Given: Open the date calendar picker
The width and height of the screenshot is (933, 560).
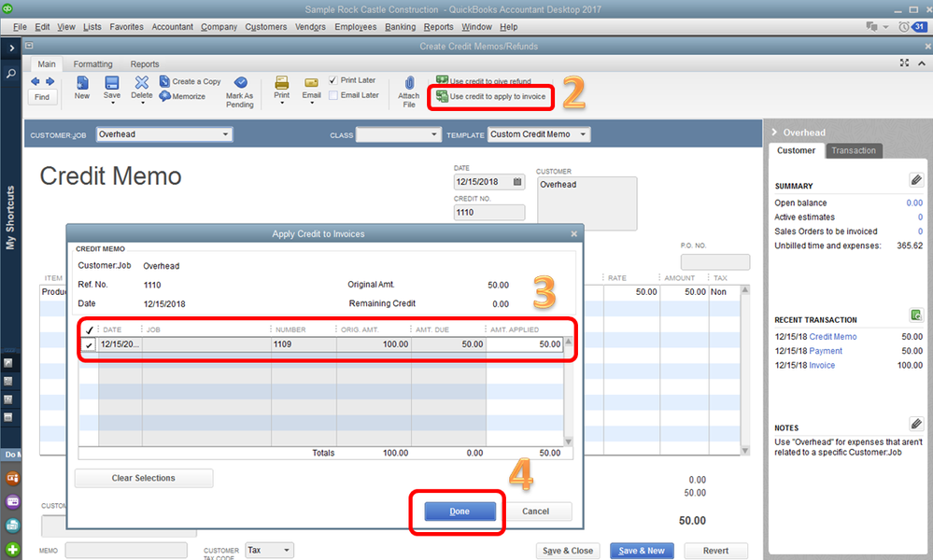Looking at the screenshot, I should pos(517,182).
